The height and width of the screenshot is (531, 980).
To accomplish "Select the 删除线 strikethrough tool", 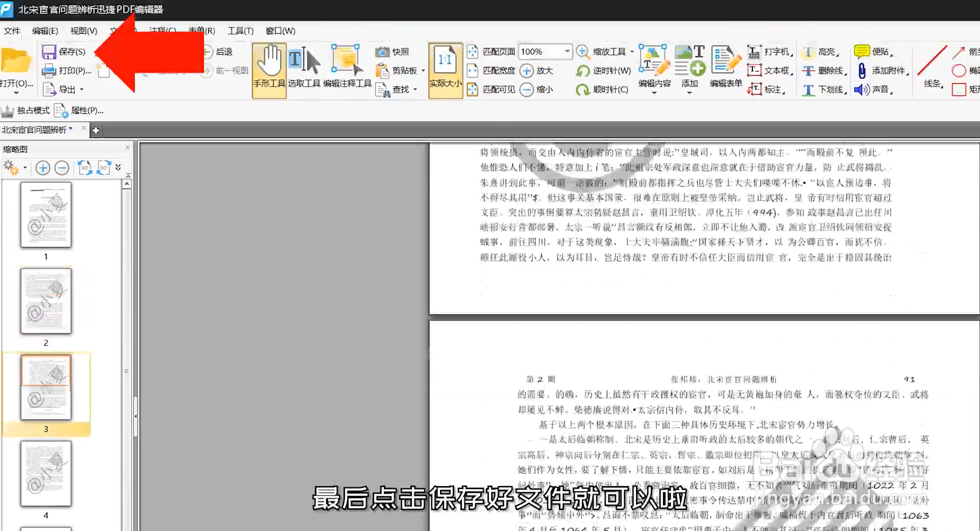I will (x=824, y=70).
